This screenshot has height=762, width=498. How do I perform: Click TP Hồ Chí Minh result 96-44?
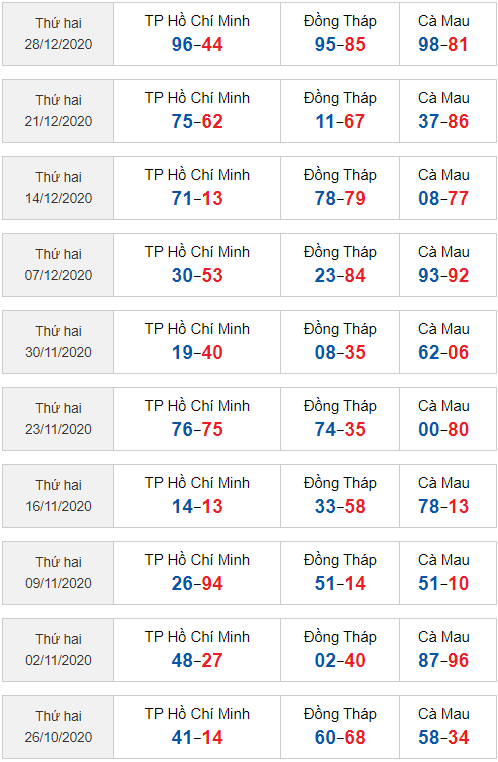tap(197, 44)
